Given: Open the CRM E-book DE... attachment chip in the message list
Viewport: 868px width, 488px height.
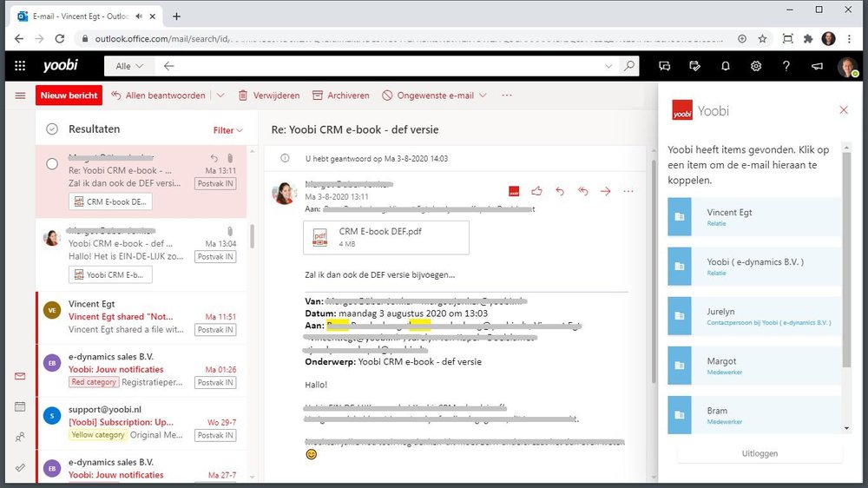Looking at the screenshot, I should click(x=110, y=201).
